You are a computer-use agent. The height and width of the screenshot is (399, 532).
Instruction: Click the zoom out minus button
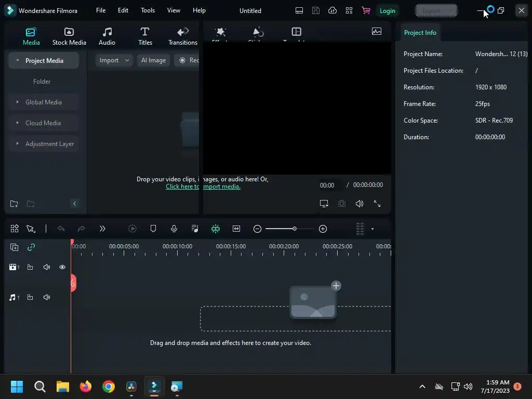coord(257,229)
